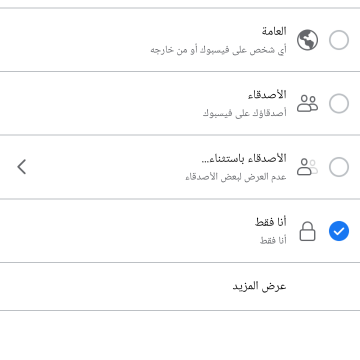Click the Friends except icon
The width and height of the screenshot is (360, 360).
point(307,167)
